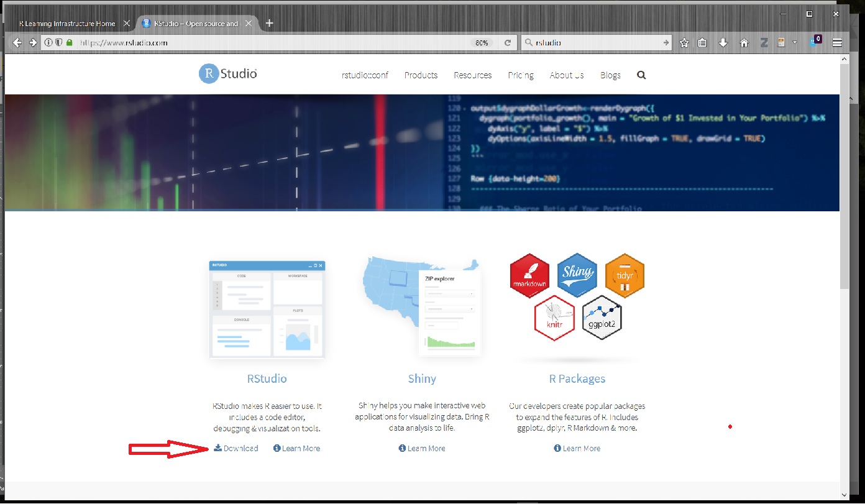
Task: Select the R Markdown hexagon badge
Action: [529, 275]
